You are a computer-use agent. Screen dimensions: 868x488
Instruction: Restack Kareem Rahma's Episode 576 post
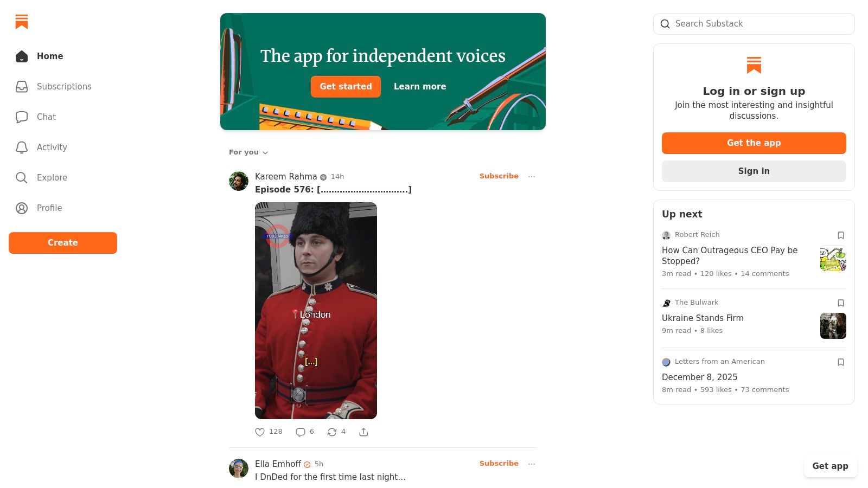tap(332, 432)
